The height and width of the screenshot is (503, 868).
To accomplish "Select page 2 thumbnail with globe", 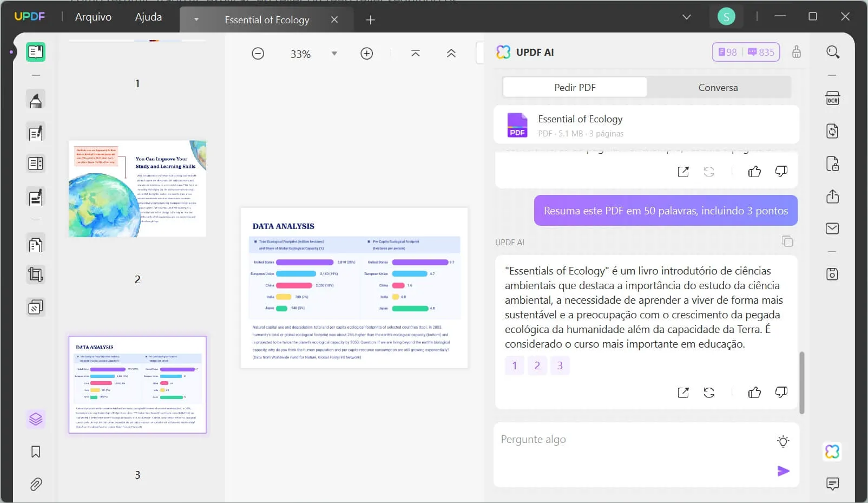I will 137,188.
